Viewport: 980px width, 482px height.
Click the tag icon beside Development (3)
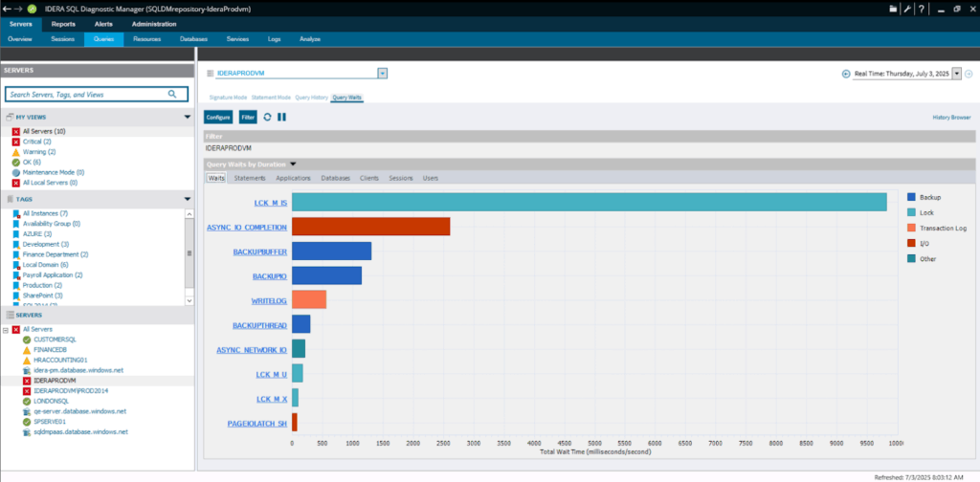16,244
